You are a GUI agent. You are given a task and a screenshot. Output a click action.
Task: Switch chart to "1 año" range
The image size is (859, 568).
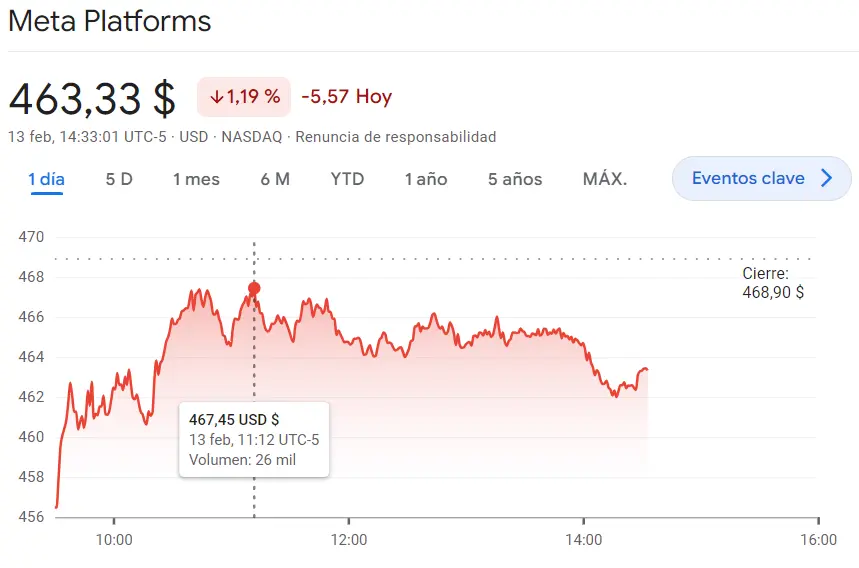click(426, 179)
